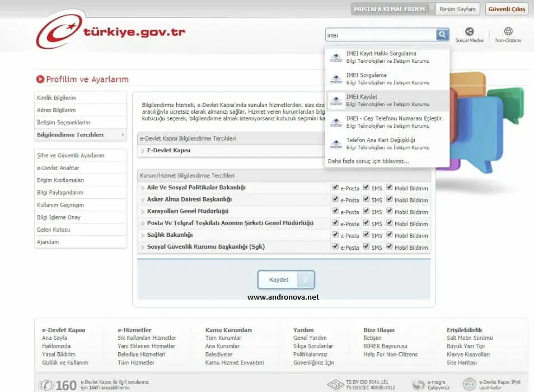The width and height of the screenshot is (534, 392).
Task: Open BİMER Başvurusu footer link
Action: [x=385, y=346]
